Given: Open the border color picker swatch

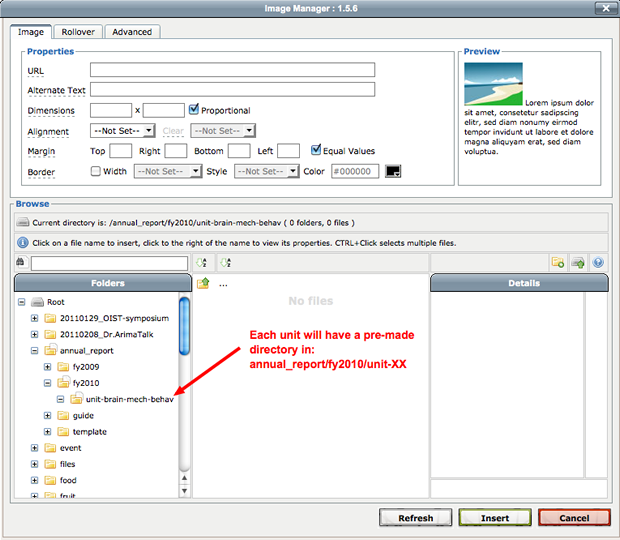Looking at the screenshot, I should (x=393, y=172).
